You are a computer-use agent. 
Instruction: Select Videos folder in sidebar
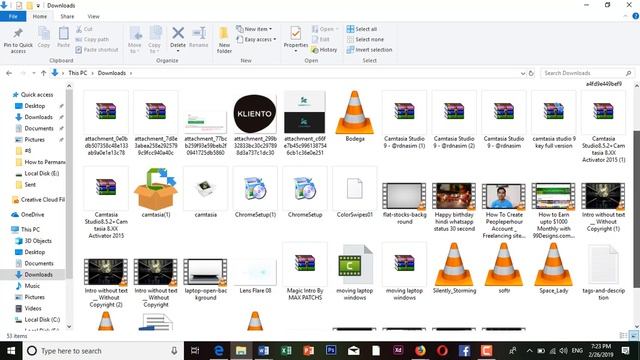[33, 308]
